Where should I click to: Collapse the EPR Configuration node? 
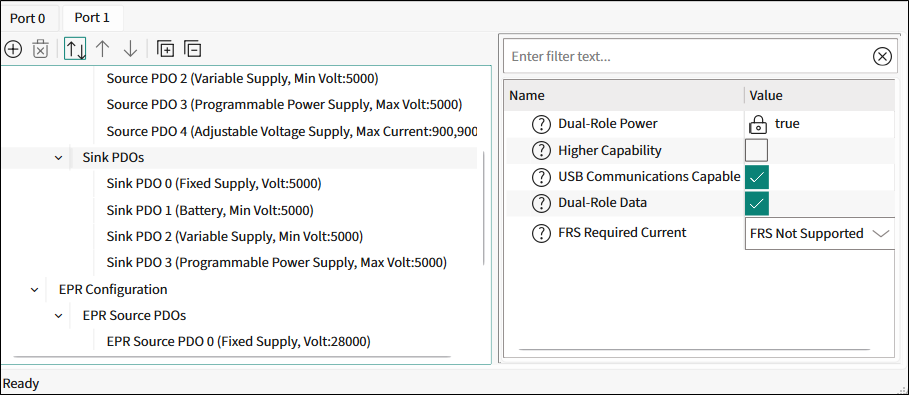click(35, 289)
